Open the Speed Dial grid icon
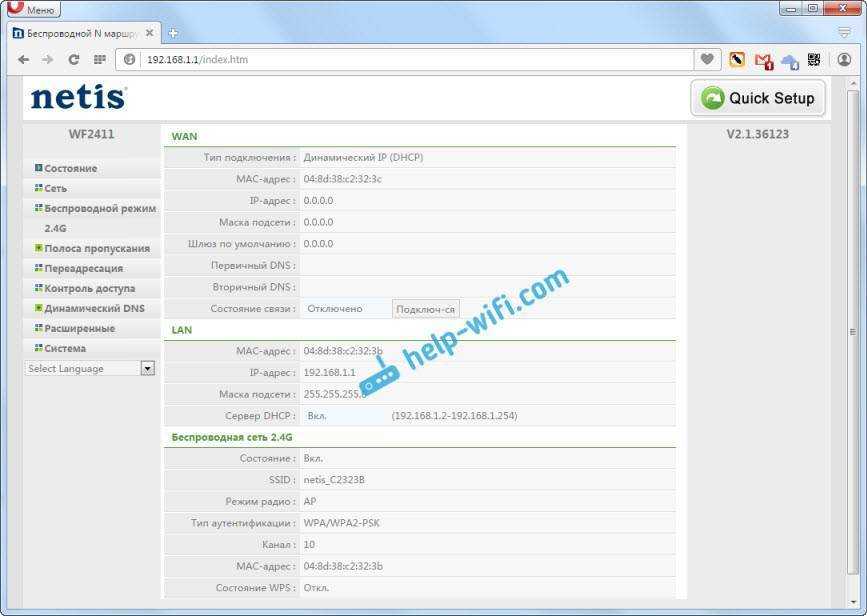This screenshot has height=616, width=867. pos(100,60)
